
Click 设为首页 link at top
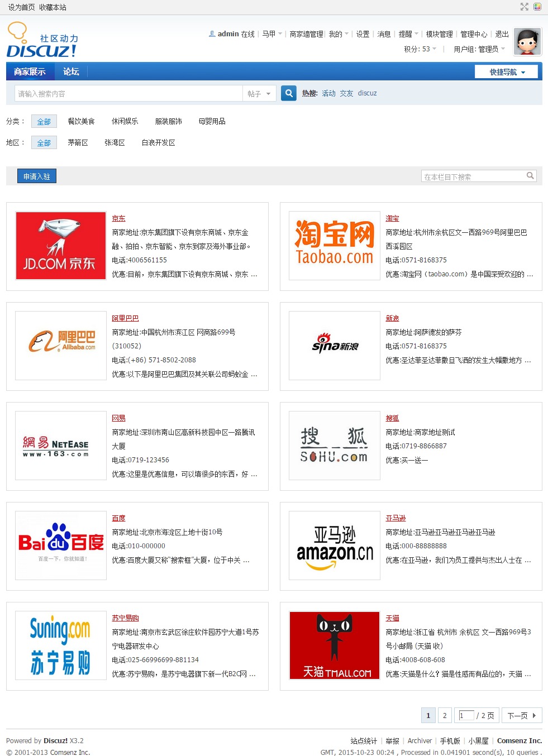(21, 7)
